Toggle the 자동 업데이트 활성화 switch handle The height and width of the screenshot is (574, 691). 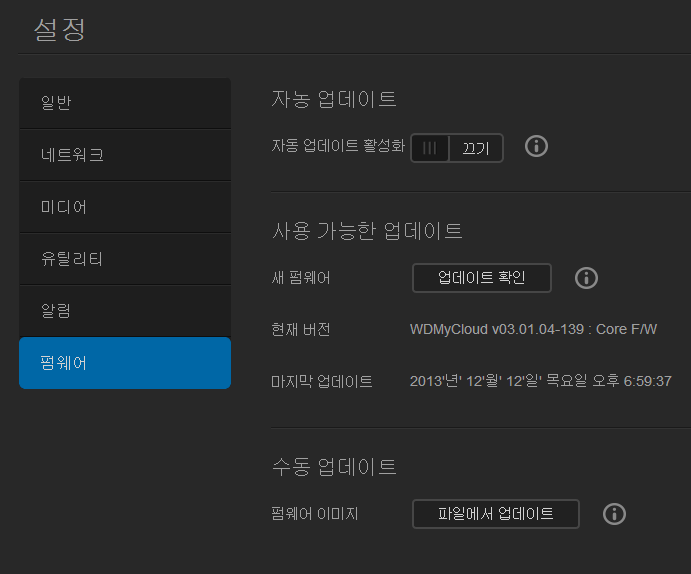pos(430,148)
